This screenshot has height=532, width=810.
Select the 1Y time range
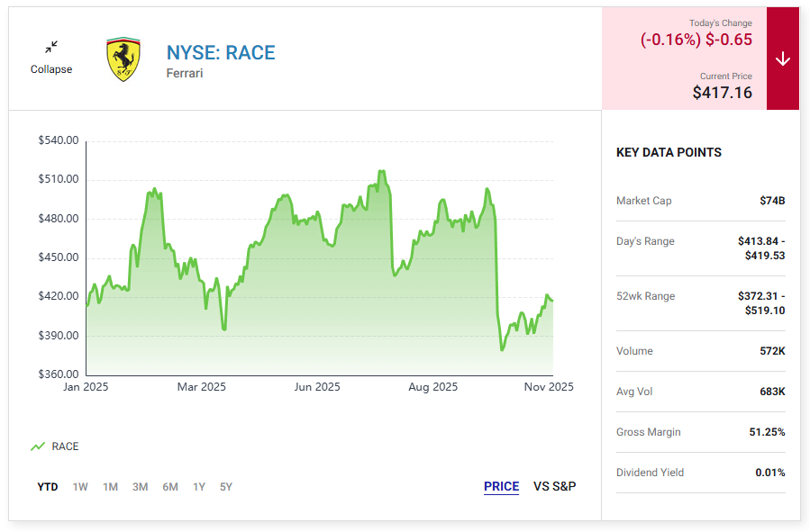[x=199, y=487]
